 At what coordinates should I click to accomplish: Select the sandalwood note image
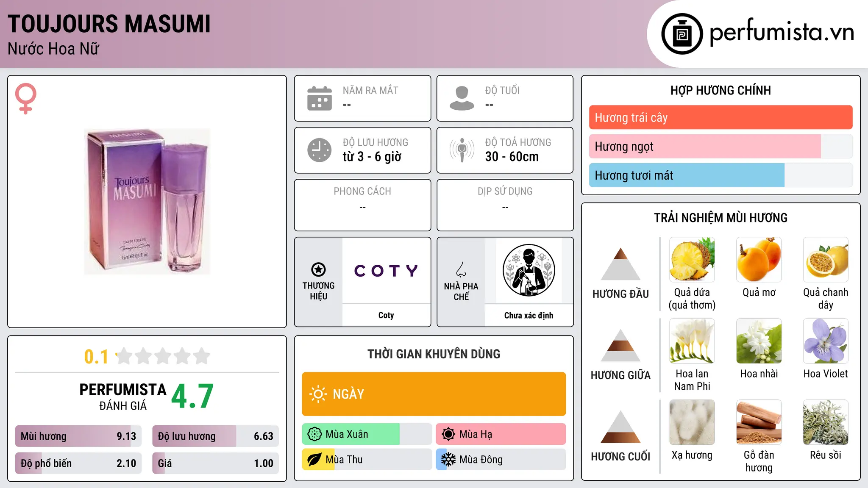pyautogui.click(x=759, y=422)
